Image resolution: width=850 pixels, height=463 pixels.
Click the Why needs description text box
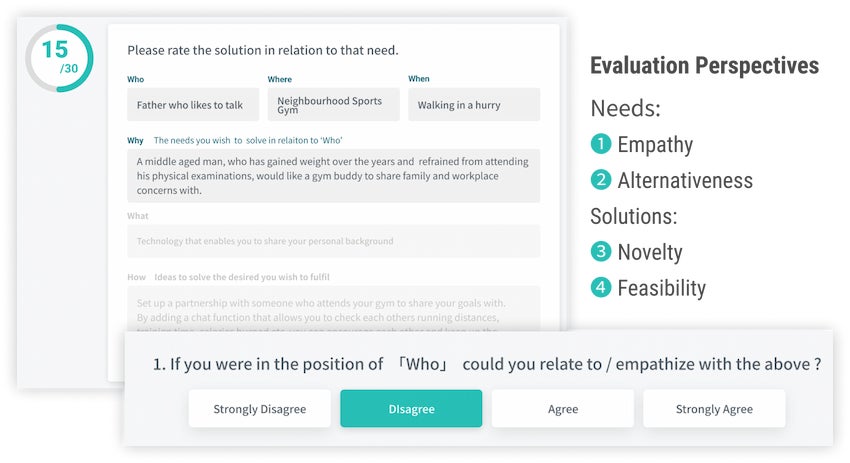click(333, 176)
